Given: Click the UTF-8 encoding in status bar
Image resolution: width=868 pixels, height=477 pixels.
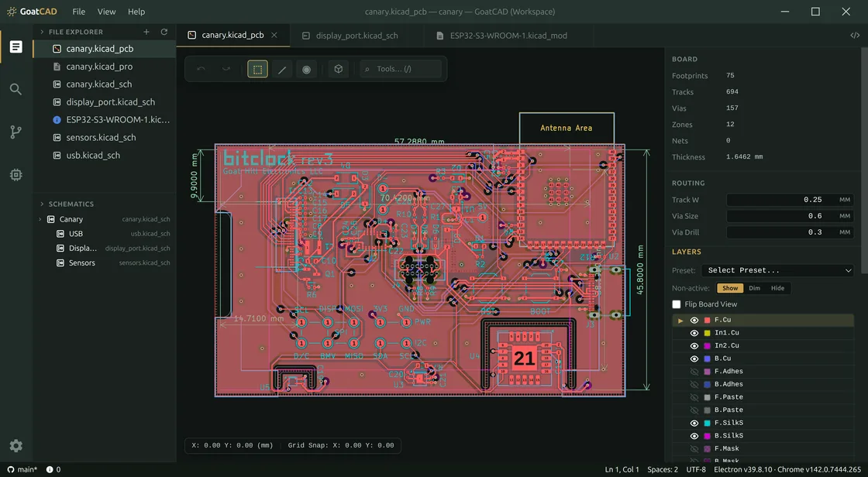Looking at the screenshot, I should tap(696, 469).
